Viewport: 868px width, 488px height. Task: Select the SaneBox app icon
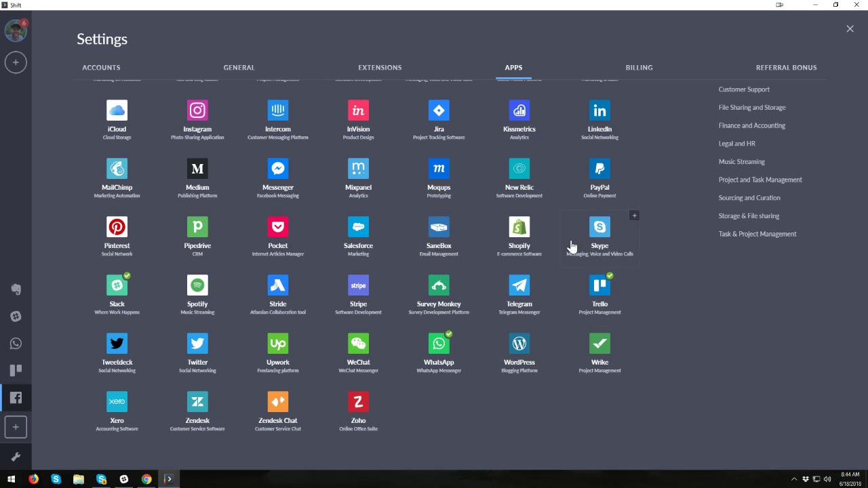pos(439,227)
